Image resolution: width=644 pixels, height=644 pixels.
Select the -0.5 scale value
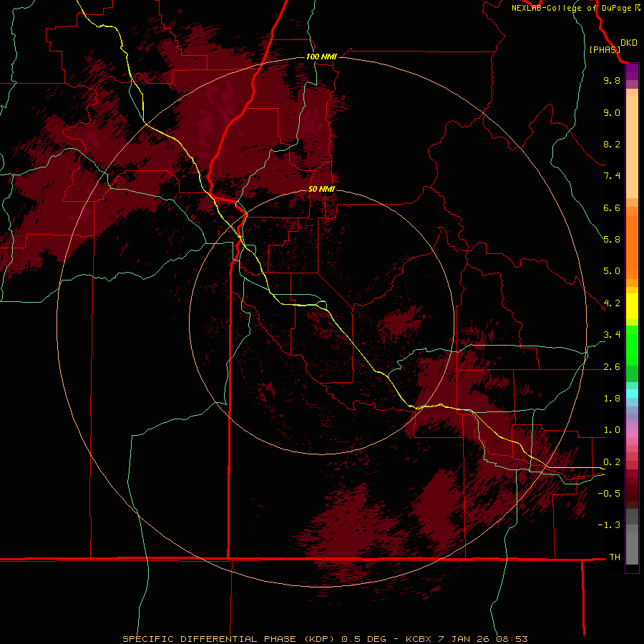coord(609,494)
